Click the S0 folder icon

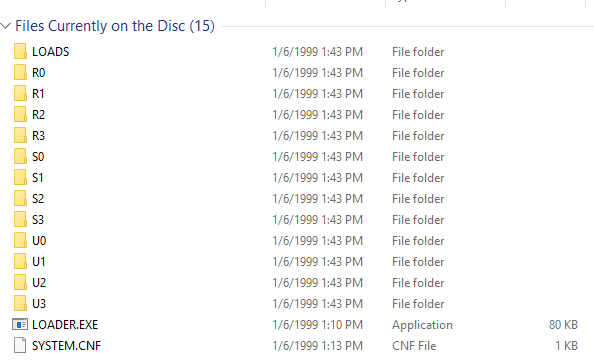click(x=20, y=156)
